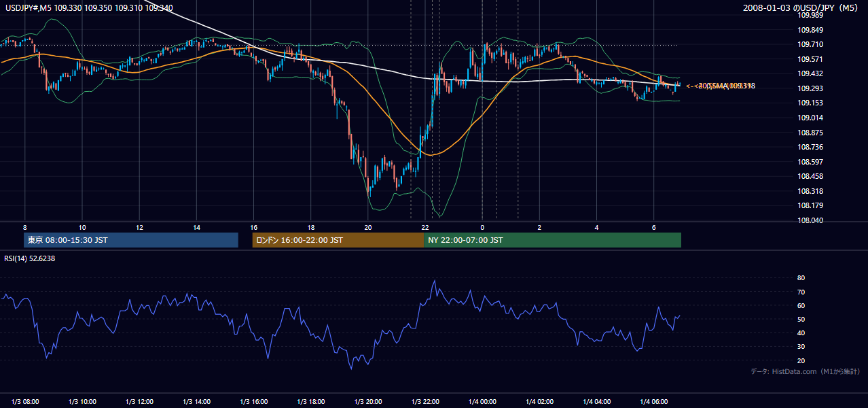
Task: Click the 109.432 price axis label
Action: coord(810,73)
